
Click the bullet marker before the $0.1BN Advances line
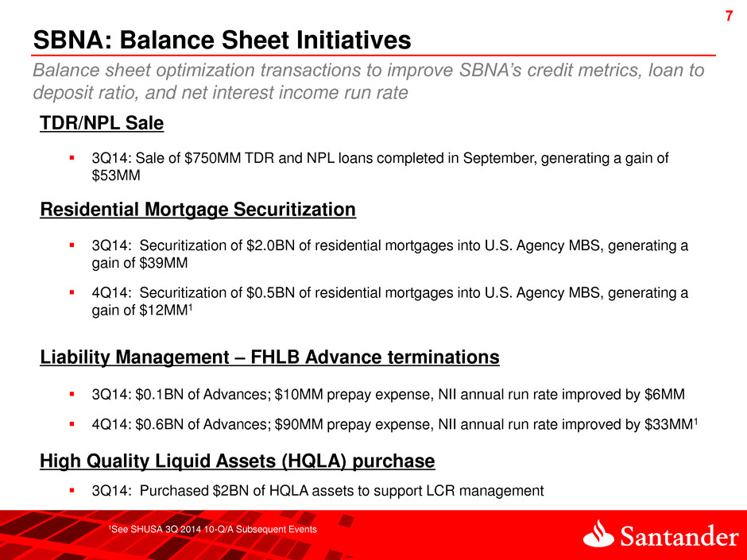pyautogui.click(x=72, y=395)
